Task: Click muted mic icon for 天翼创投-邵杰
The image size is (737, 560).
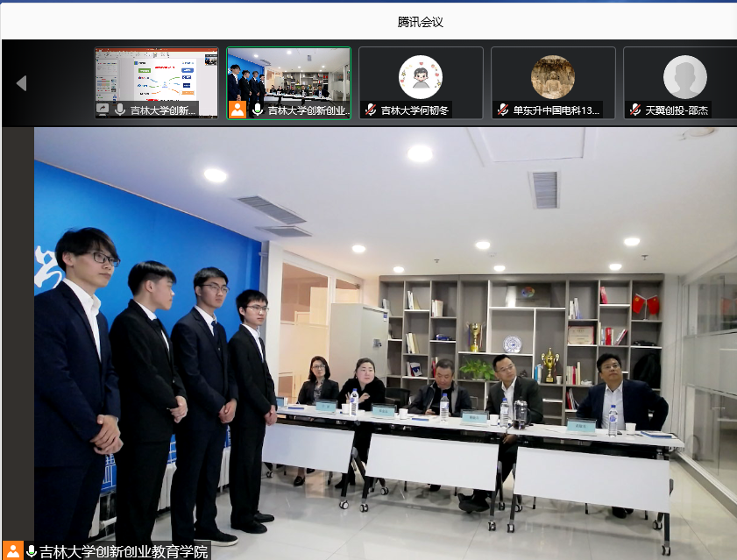Action: click(635, 110)
